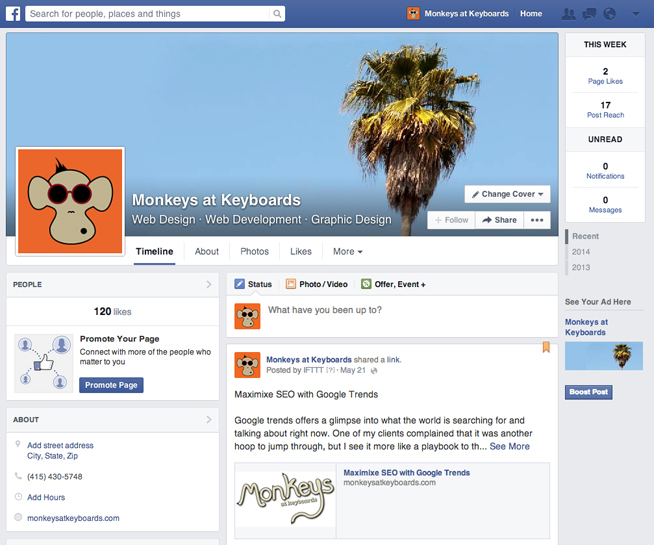The height and width of the screenshot is (545, 654).
Task: Open the More tab dropdown
Action: tap(347, 251)
